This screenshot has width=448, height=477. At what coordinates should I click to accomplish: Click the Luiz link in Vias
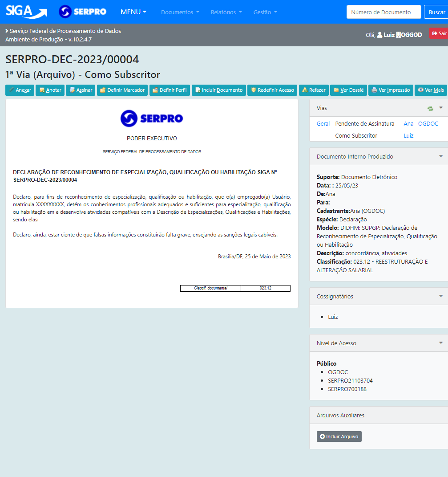point(408,136)
